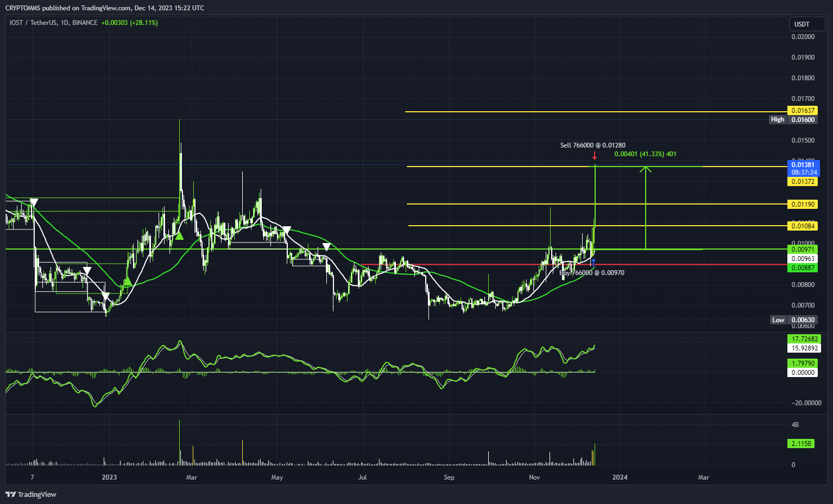Click the 15.92892 indicator value label
Image resolution: width=833 pixels, height=504 pixels.
(x=804, y=348)
